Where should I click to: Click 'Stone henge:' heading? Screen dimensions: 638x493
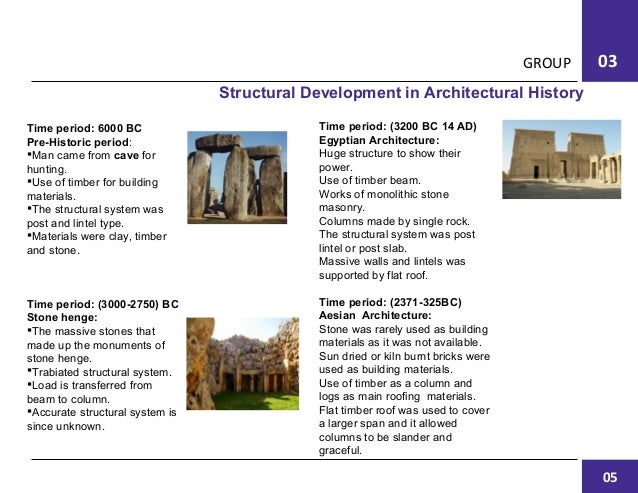(62, 317)
